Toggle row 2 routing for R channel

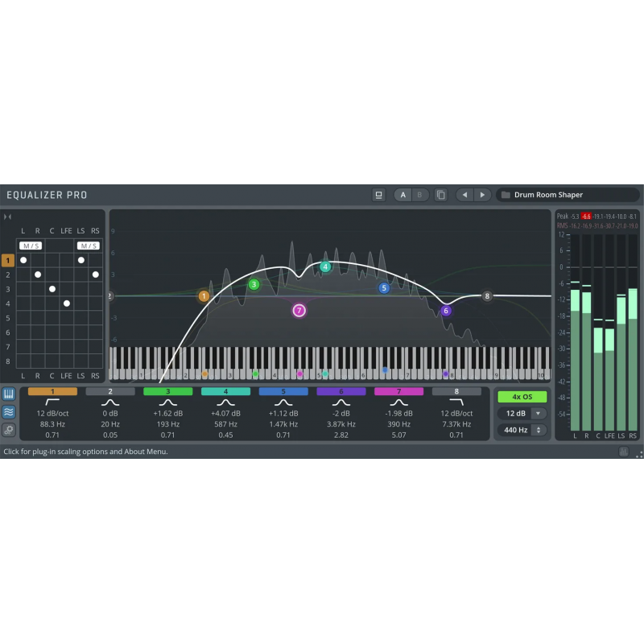[38, 275]
